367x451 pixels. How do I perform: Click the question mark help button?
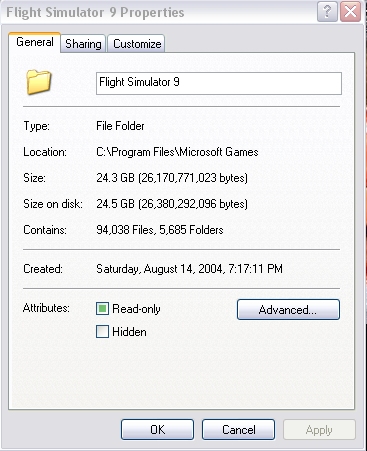pos(327,12)
